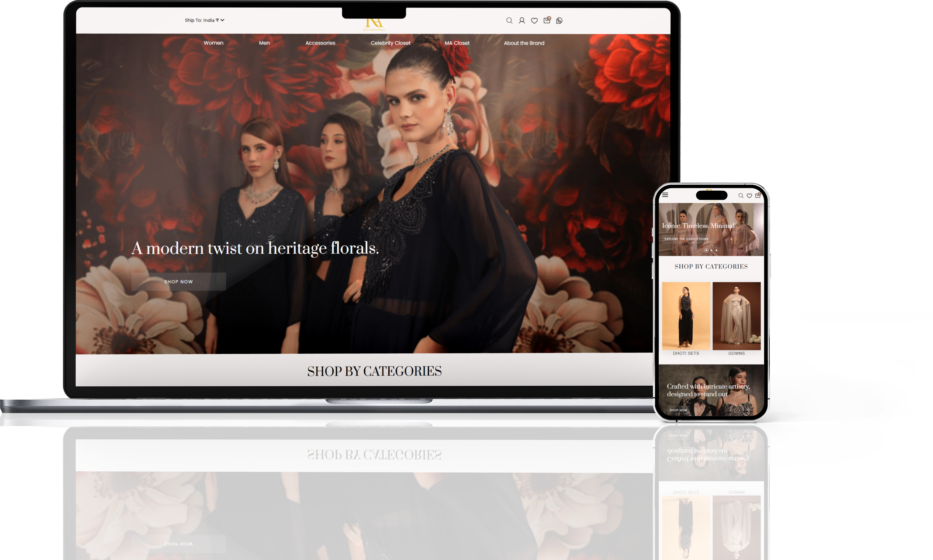Tap the mobile search icon
This screenshot has width=933, height=560.
(740, 195)
